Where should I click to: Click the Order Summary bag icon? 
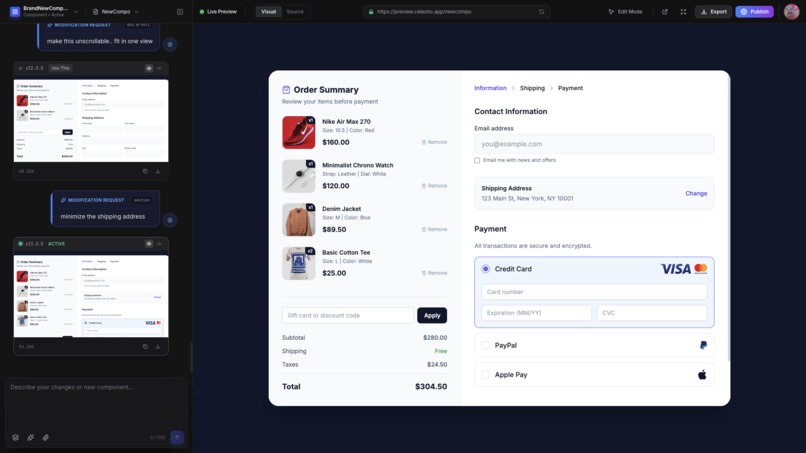coord(286,89)
